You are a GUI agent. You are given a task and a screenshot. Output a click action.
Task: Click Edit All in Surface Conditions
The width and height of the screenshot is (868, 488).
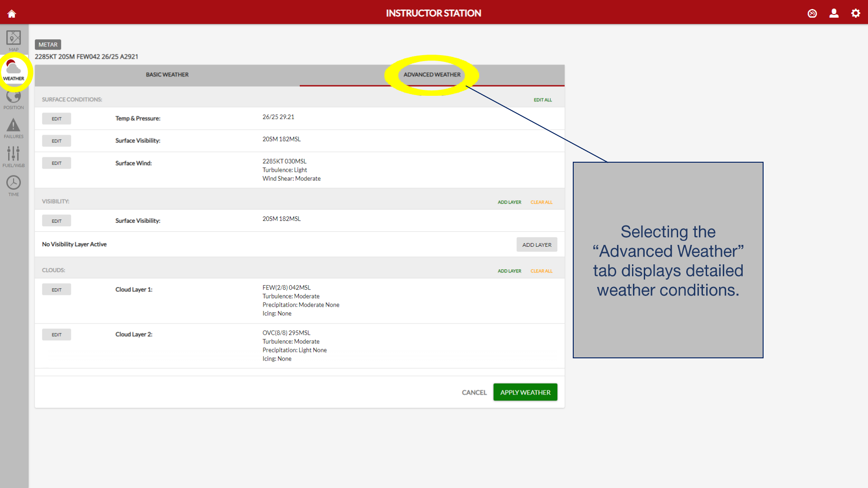tap(542, 100)
